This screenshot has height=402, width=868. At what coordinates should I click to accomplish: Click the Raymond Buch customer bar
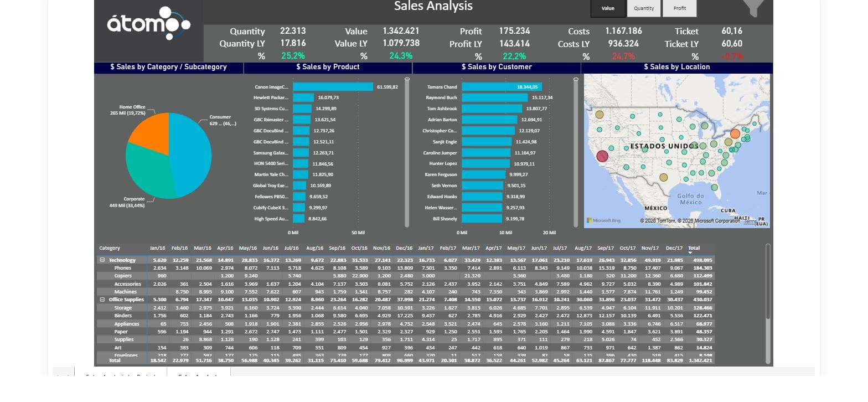point(495,97)
